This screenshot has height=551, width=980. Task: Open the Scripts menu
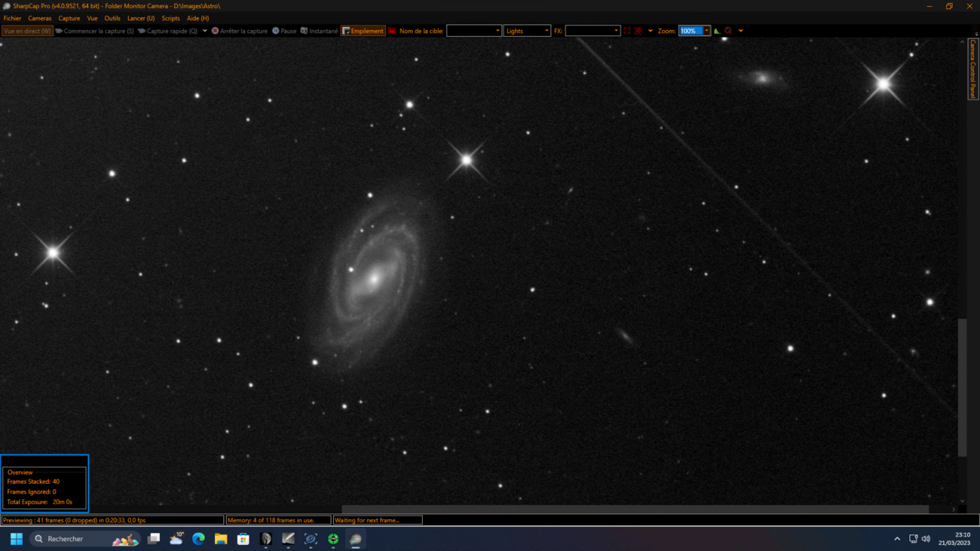click(x=171, y=18)
